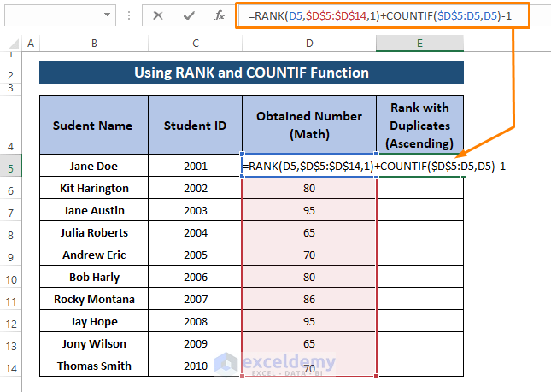The width and height of the screenshot is (551, 392).
Task: Select Student ID cell 2005
Action: [195, 255]
